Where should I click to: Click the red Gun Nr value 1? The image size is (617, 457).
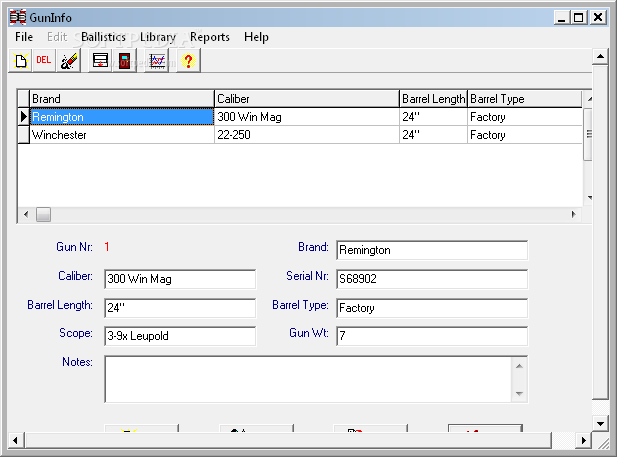point(107,247)
